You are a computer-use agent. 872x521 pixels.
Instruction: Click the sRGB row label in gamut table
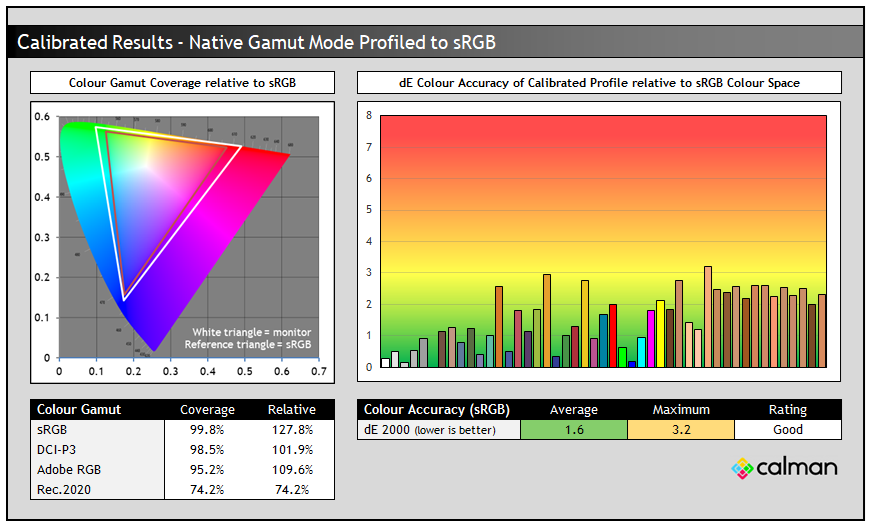point(51,428)
